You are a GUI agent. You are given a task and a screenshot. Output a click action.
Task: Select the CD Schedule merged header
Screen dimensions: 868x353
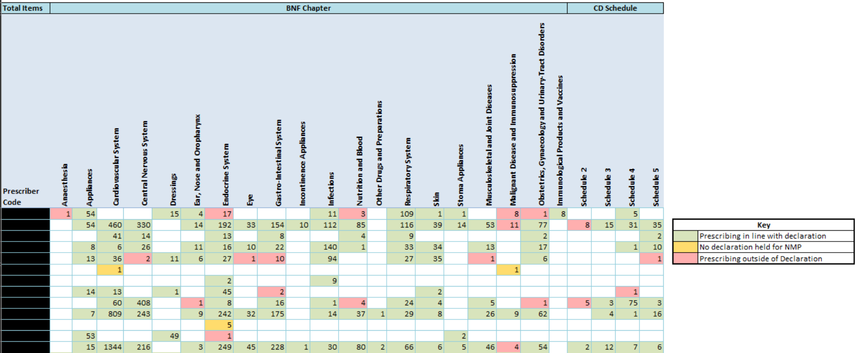click(615, 8)
